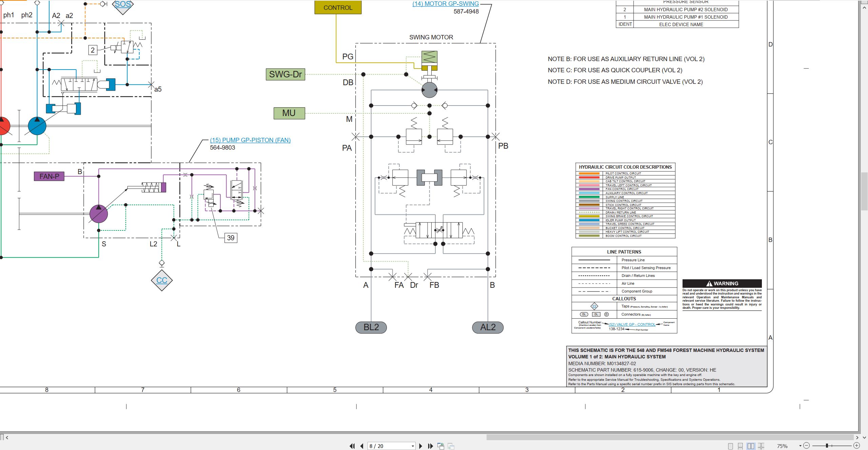Click the SWING CONTROL CIRCUIT legend row
The height and width of the screenshot is (450, 868).
click(625, 201)
